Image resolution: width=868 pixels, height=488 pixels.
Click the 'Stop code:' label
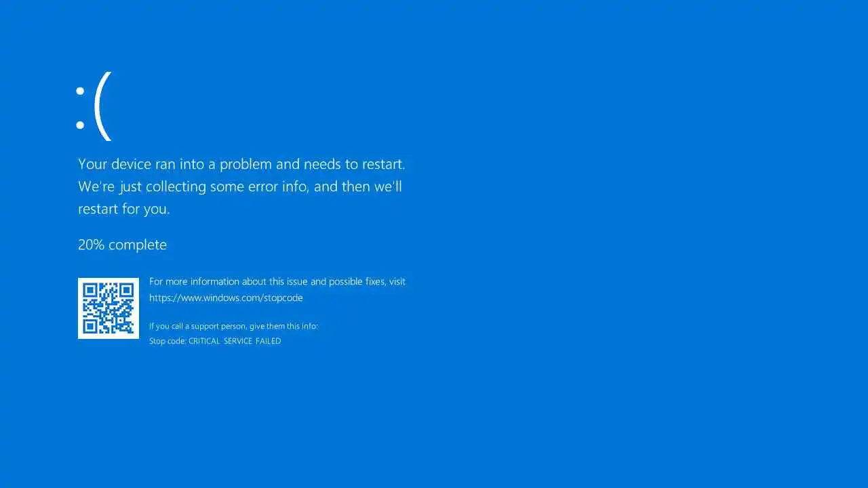(167, 341)
